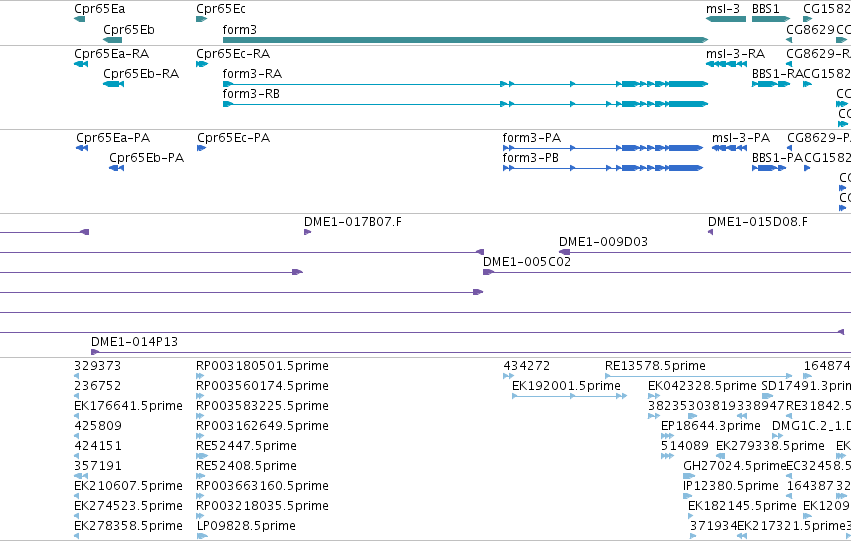This screenshot has width=851, height=541.
Task: Select the RE13578.5prime EST feature
Action: click(698, 376)
